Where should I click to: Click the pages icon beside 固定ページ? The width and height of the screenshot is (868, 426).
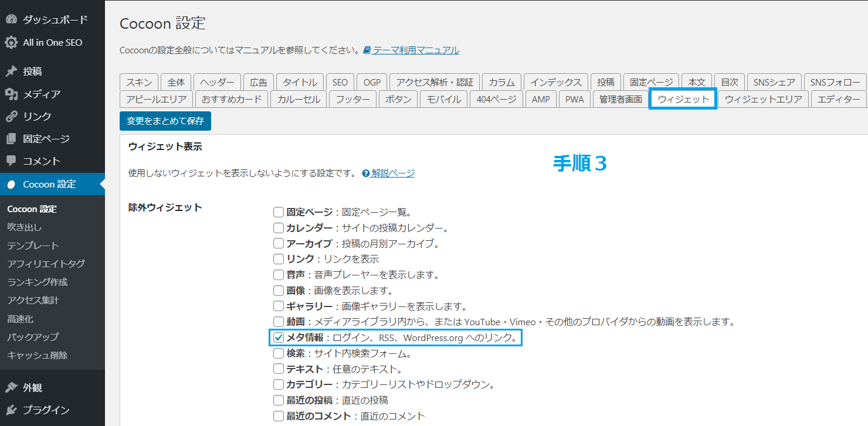(x=11, y=139)
